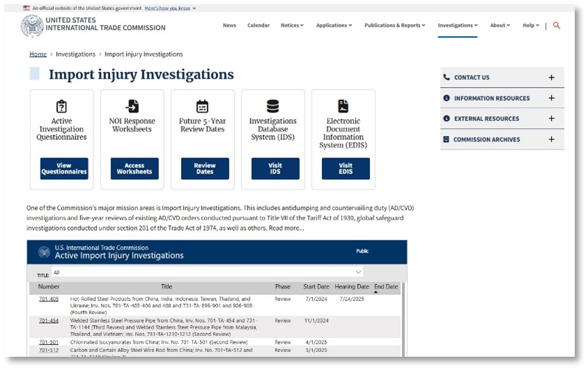
Task: Click the Visit IDS button
Action: pos(275,169)
